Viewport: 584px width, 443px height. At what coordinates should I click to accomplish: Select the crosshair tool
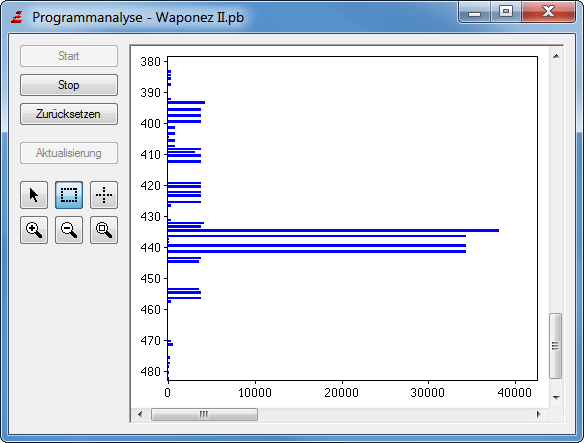tap(104, 195)
